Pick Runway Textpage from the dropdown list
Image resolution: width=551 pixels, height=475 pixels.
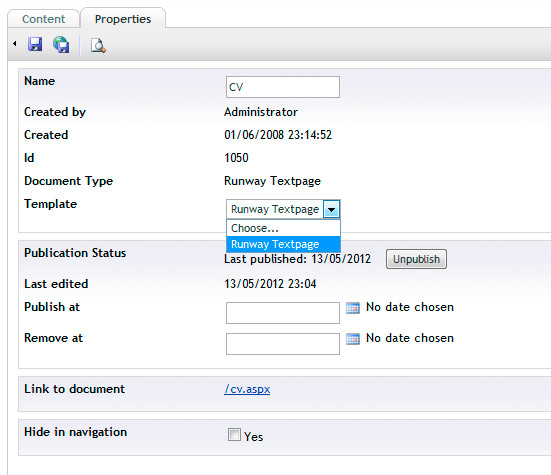[x=283, y=244]
